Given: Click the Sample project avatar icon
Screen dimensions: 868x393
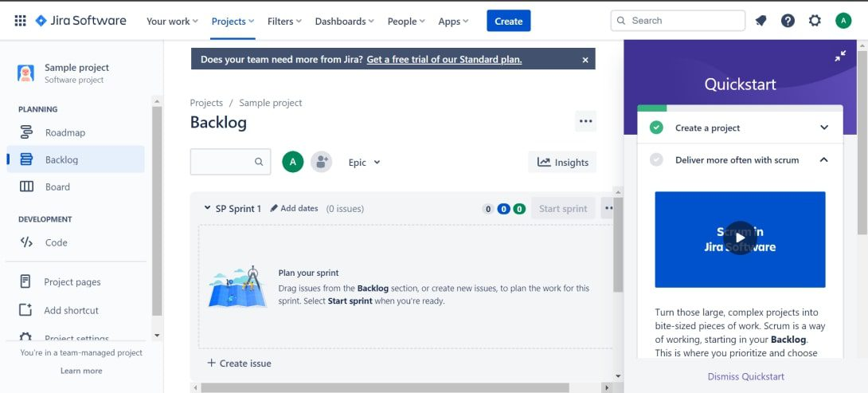Looking at the screenshot, I should click(x=25, y=73).
